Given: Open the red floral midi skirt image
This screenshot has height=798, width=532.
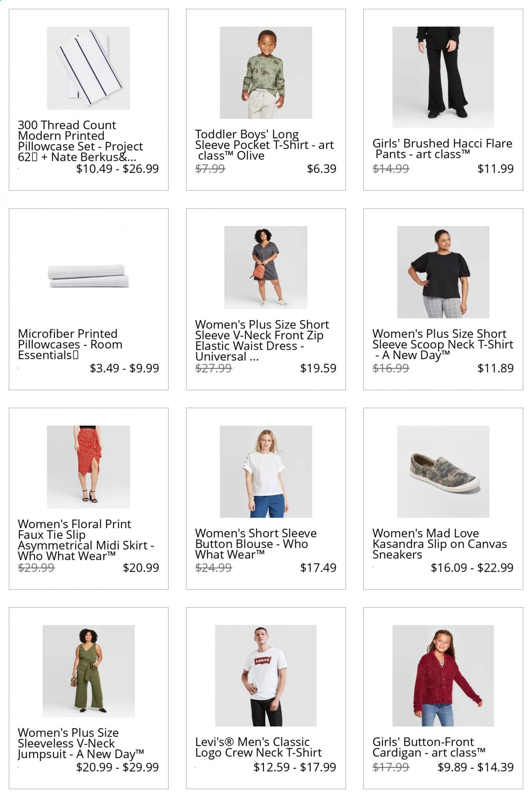Looking at the screenshot, I should tap(89, 467).
